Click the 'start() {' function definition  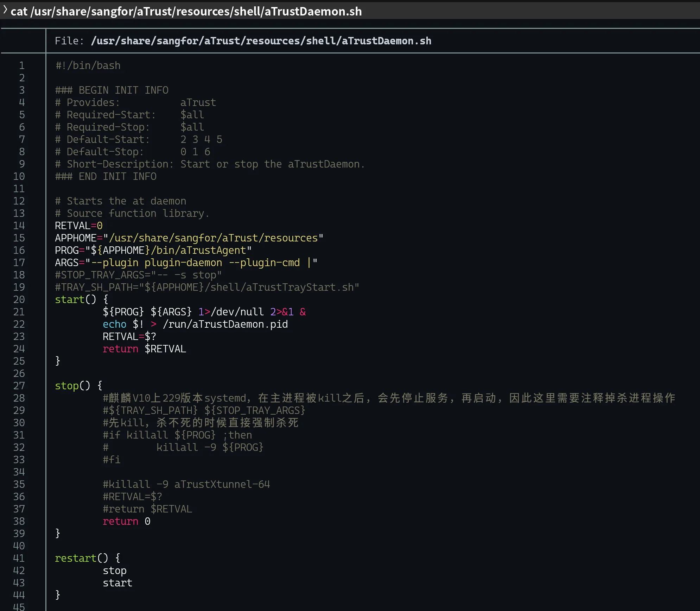pyautogui.click(x=82, y=300)
